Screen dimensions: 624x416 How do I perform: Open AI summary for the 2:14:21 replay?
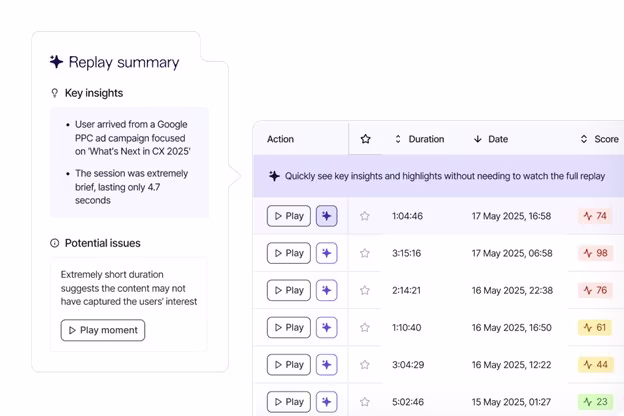click(326, 290)
